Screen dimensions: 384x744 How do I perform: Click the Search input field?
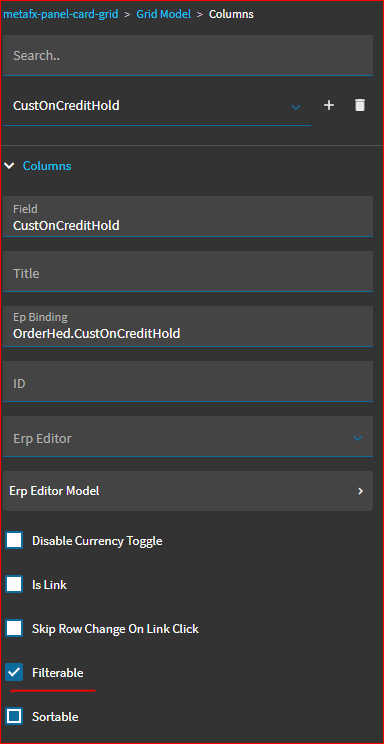pyautogui.click(x=188, y=56)
